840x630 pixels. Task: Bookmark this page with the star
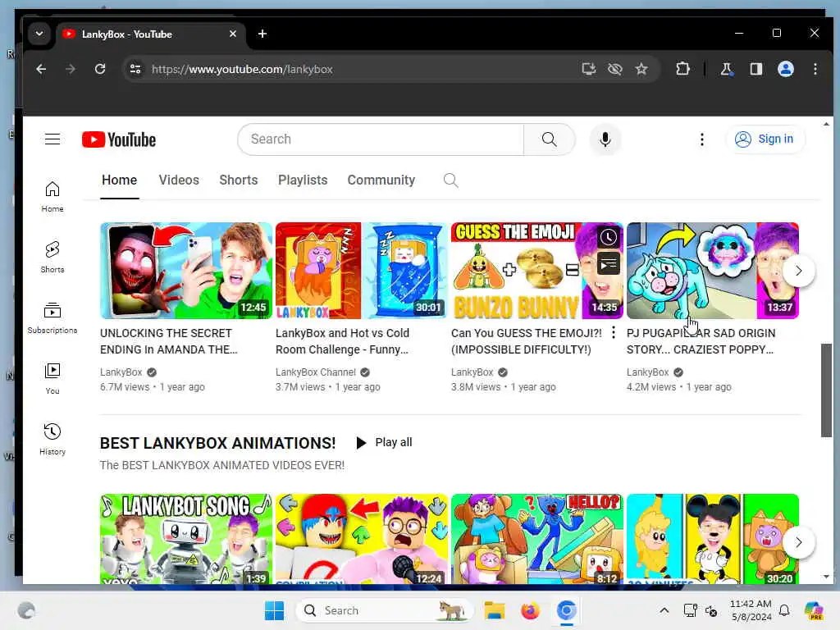click(x=641, y=69)
